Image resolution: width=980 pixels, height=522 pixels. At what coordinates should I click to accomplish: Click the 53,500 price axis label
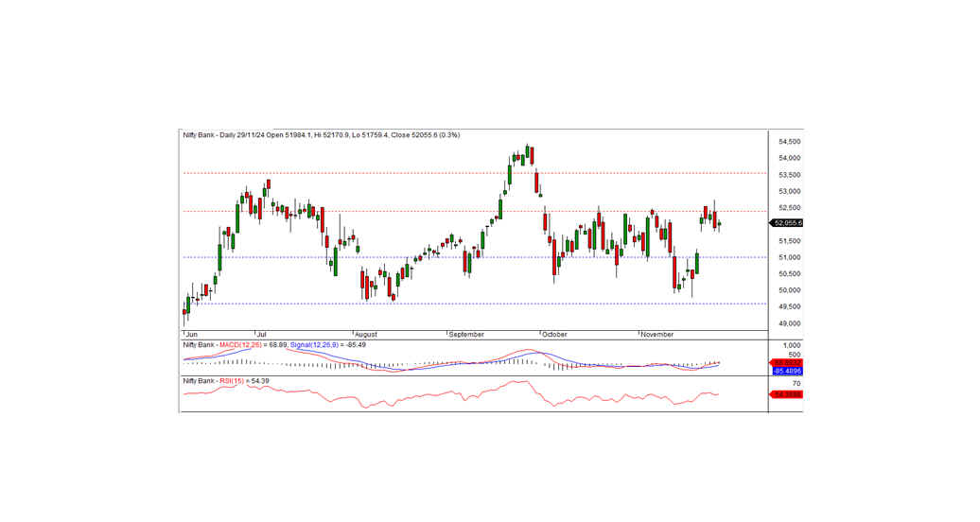pyautogui.click(x=789, y=175)
